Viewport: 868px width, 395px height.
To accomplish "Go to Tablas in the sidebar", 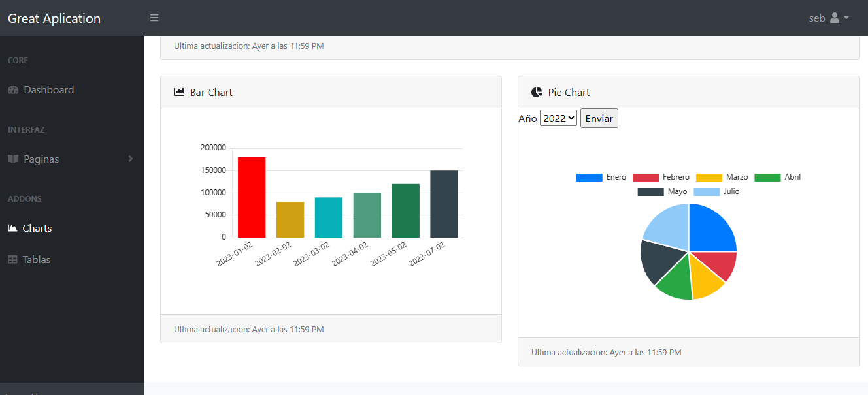I will point(36,260).
